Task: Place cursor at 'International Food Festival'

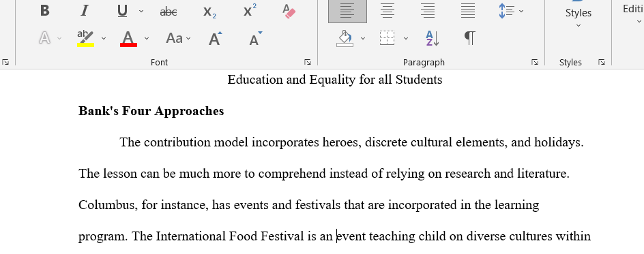Action: click(229, 236)
